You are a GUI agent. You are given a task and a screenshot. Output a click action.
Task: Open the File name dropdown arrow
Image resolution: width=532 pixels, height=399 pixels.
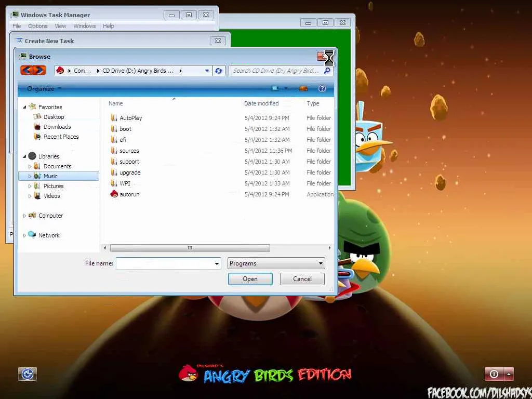[217, 263]
